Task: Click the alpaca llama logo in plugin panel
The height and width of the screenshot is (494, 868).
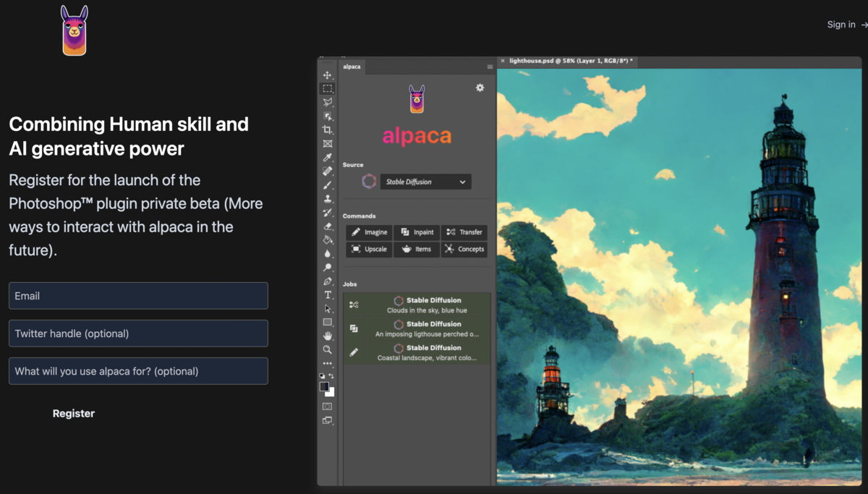Action: 417,99
